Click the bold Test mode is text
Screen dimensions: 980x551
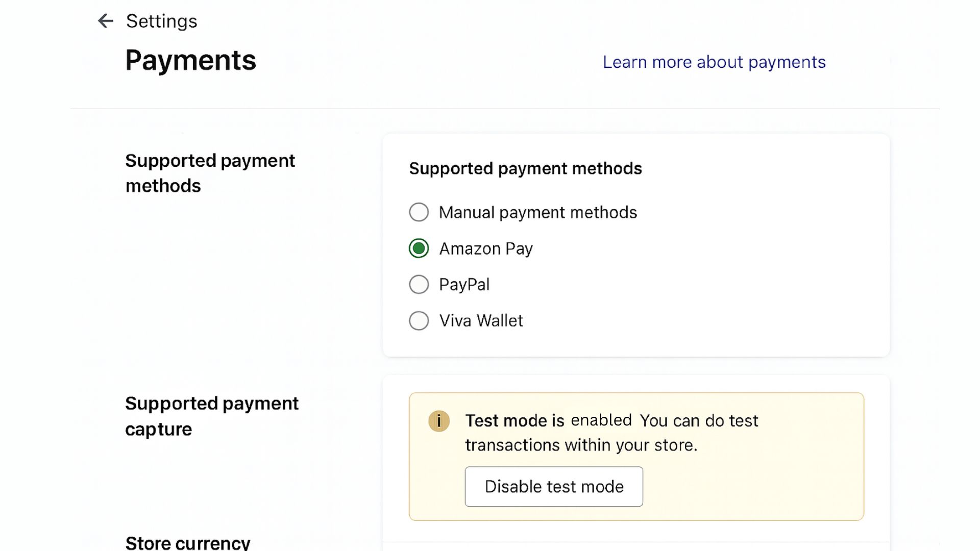pos(514,421)
